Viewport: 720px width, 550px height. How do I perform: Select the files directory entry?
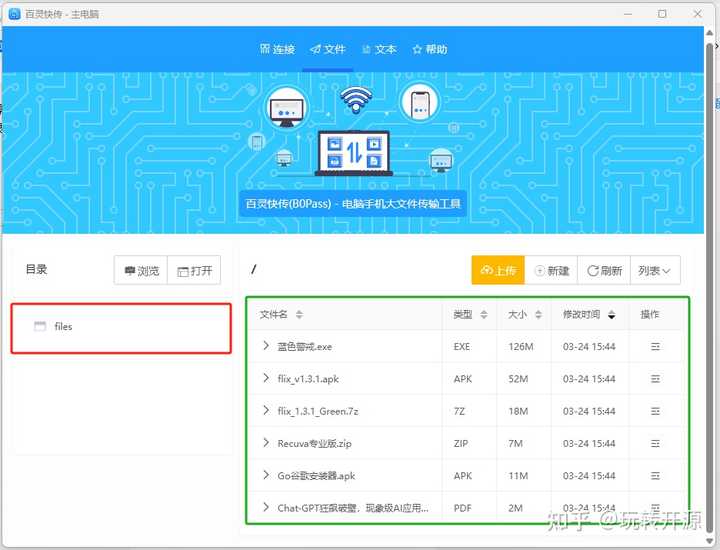121,327
